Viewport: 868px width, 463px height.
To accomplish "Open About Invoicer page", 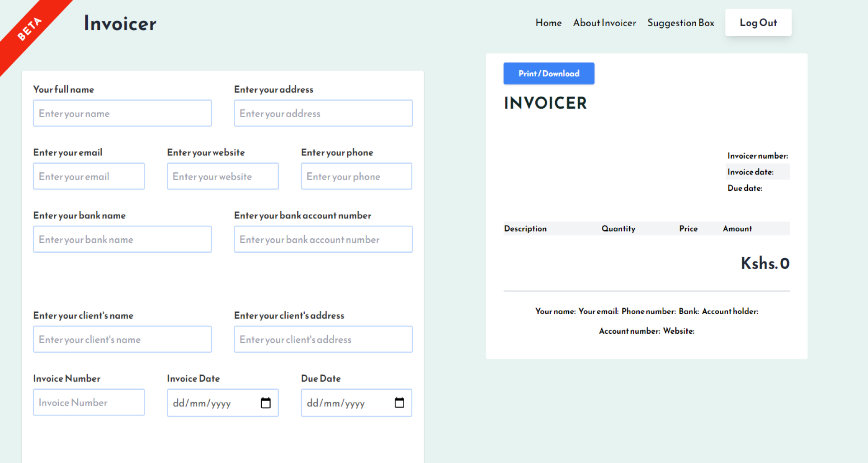I will [x=604, y=23].
